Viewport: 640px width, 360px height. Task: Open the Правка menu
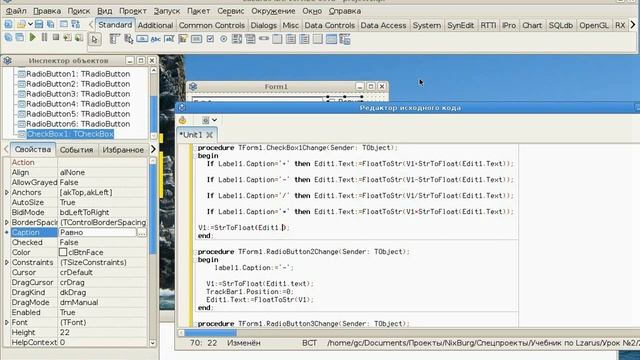[x=47, y=11]
